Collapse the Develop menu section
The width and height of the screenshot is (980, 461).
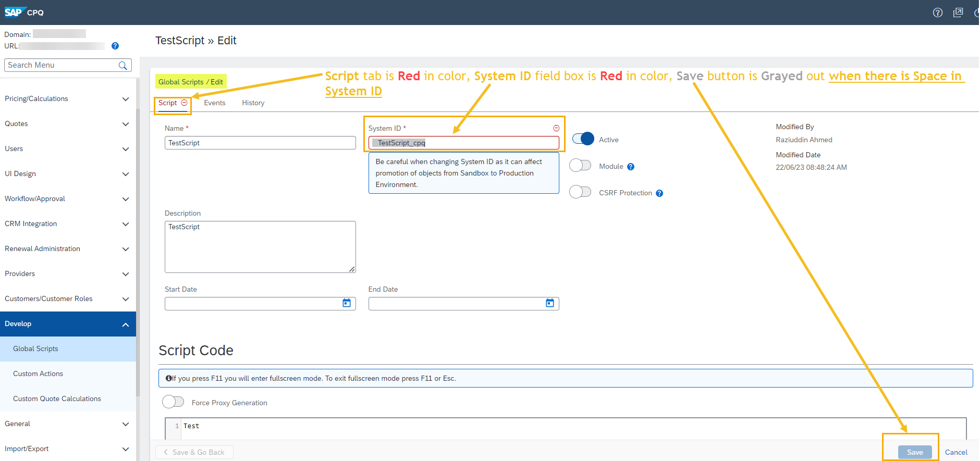tap(68, 324)
